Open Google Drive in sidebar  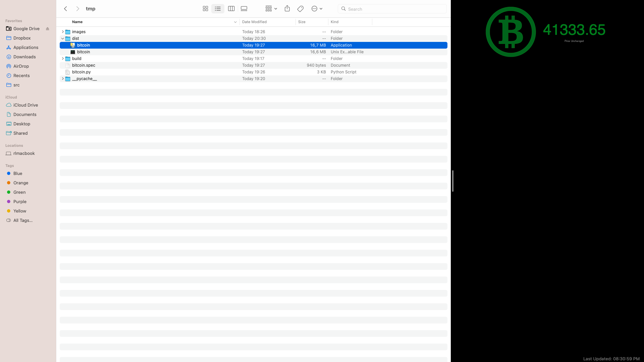26,29
